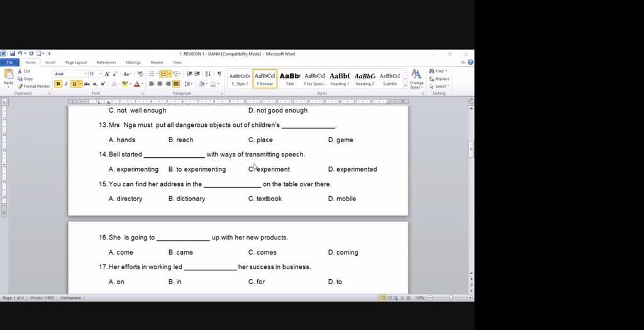This screenshot has width=644, height=330.
Task: Apply strikethrough formatting
Action: point(87,84)
